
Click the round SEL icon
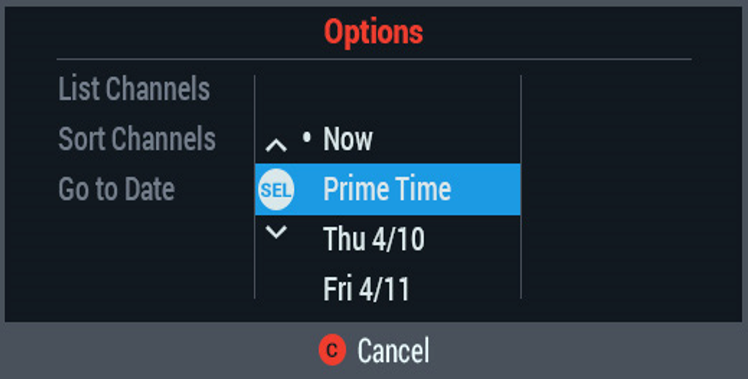pos(276,190)
